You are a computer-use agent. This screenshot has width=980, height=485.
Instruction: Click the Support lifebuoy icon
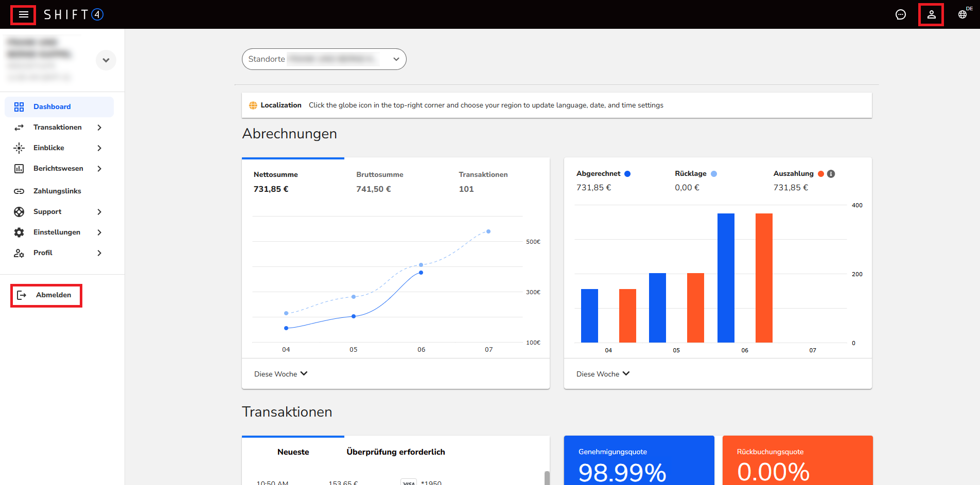[19, 212]
